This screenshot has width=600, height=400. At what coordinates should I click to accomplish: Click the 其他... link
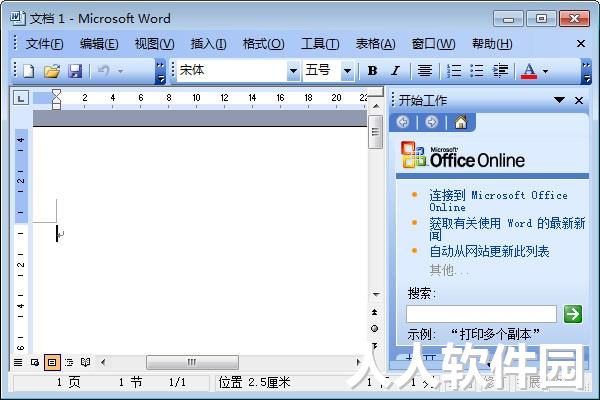point(449,271)
